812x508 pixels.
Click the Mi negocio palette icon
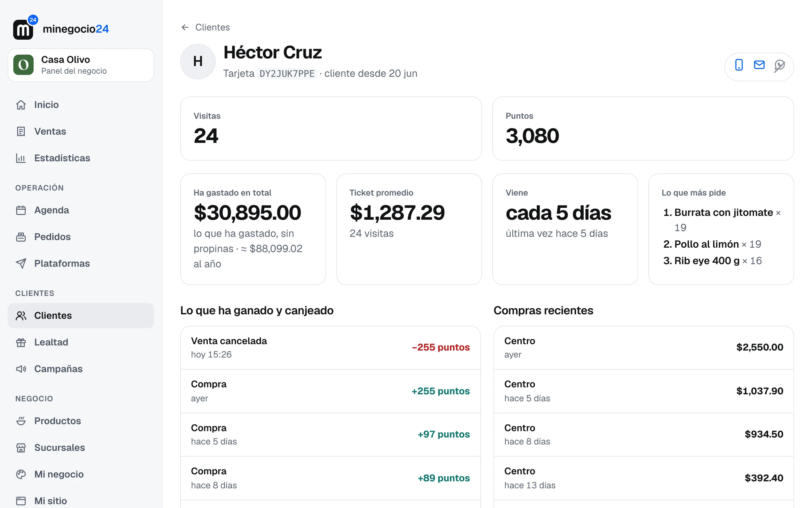(x=21, y=474)
